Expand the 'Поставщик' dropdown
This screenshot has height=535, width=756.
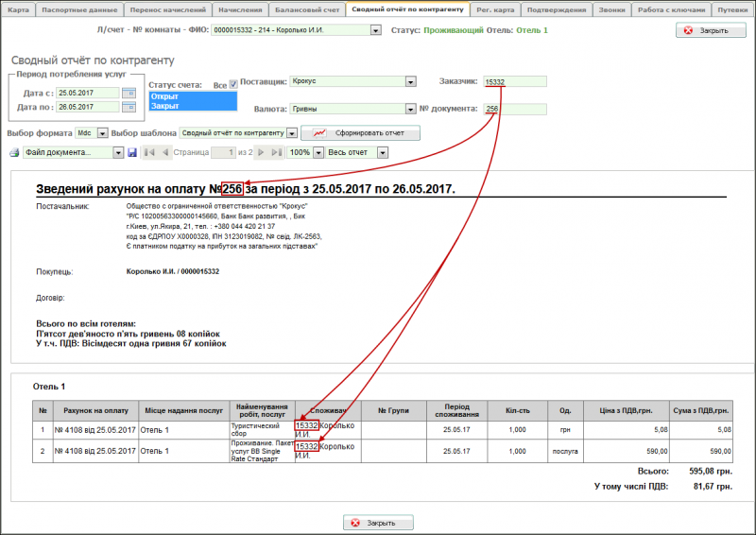410,81
